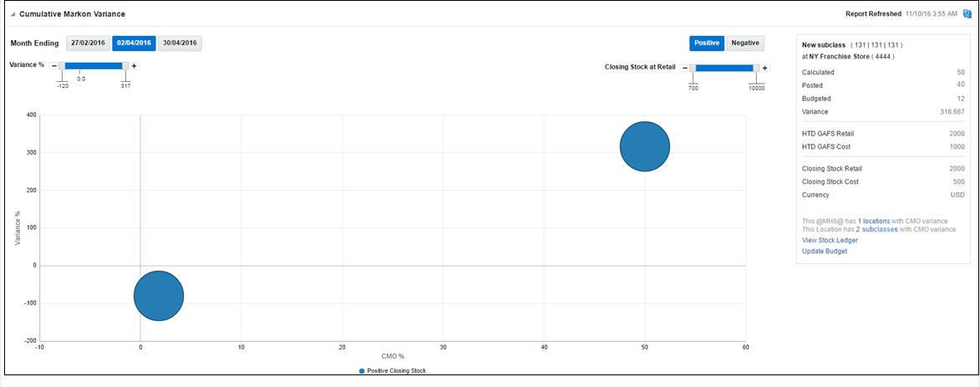Click the NY Franchise Store text
The width and height of the screenshot is (980, 387).
coord(840,56)
